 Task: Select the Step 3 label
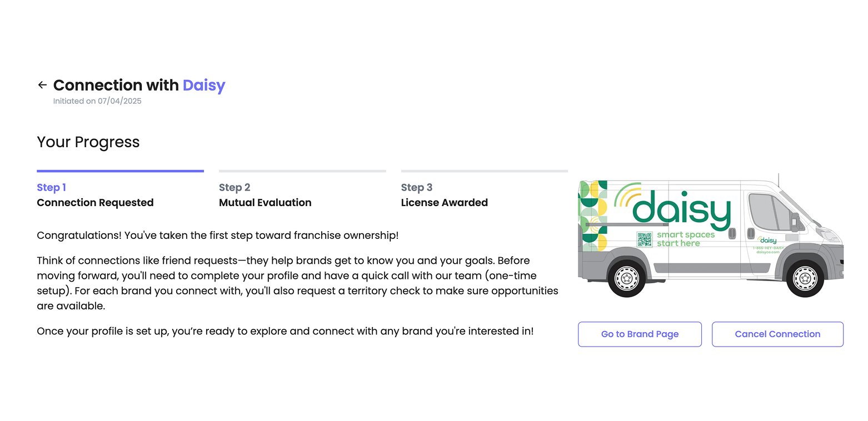click(417, 188)
